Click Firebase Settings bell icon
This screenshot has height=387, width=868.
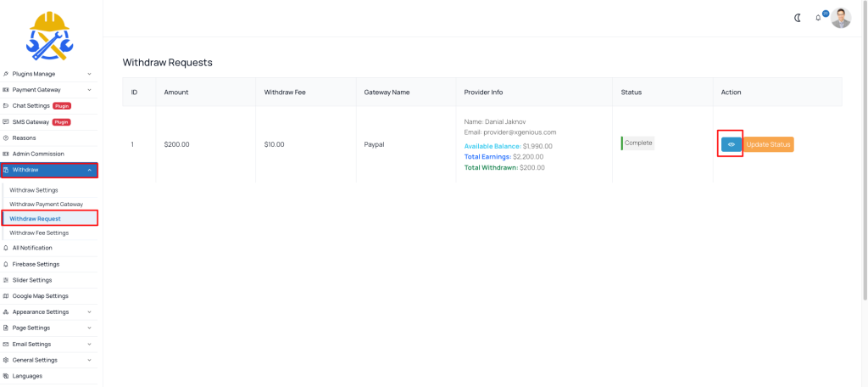6,265
